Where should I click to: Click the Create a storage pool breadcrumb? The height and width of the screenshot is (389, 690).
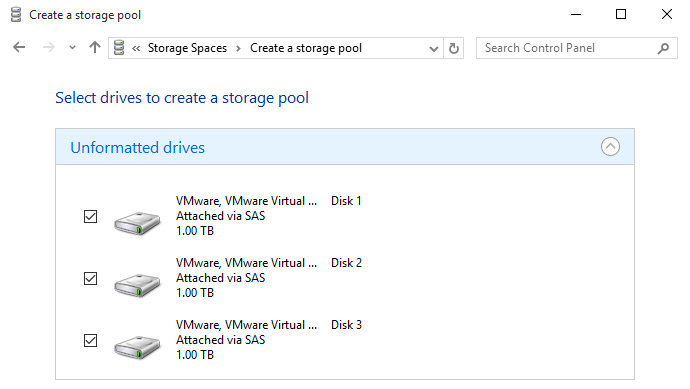306,48
